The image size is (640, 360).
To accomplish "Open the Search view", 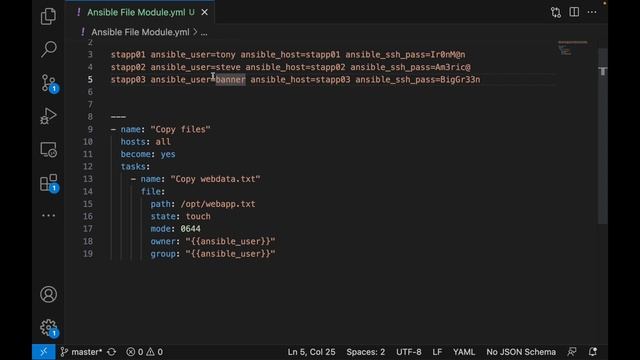I will pyautogui.click(x=48, y=49).
